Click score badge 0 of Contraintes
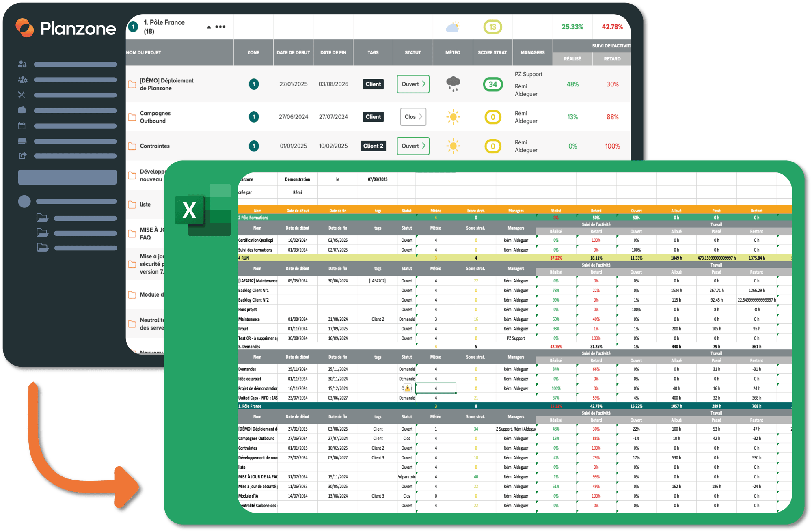Viewport: 812px width, 532px height. coord(493,146)
